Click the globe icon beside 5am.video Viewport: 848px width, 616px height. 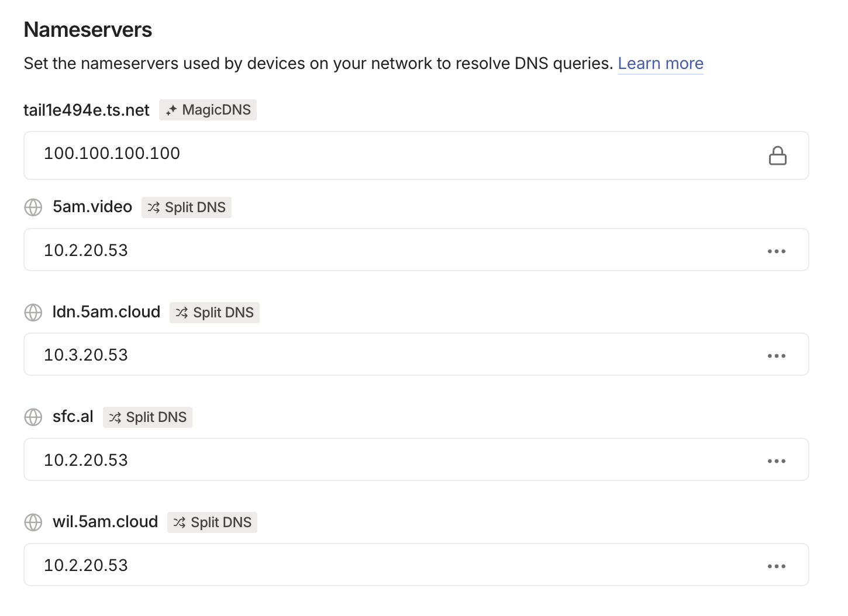click(x=33, y=207)
